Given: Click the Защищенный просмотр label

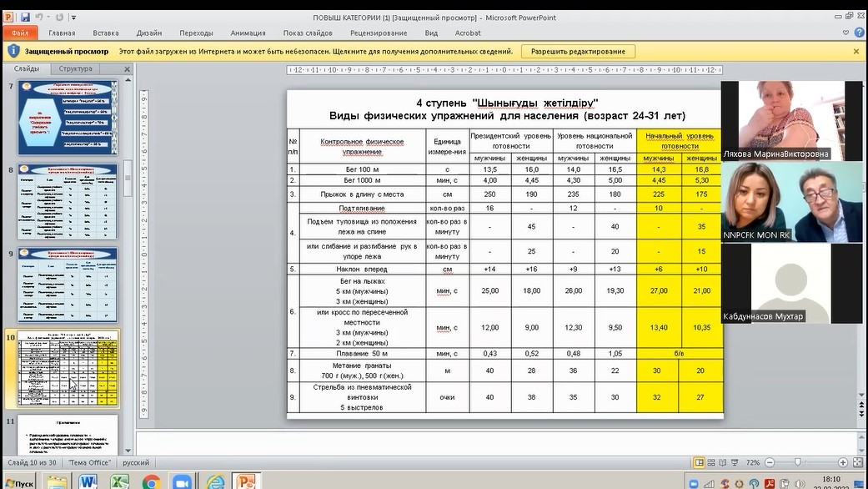Looking at the screenshot, I should coord(67,52).
